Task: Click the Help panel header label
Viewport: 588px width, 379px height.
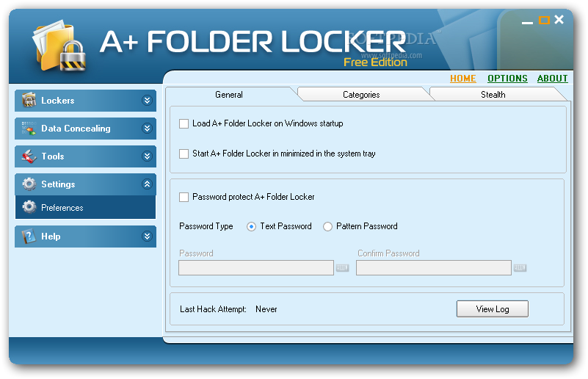Action: 51,237
